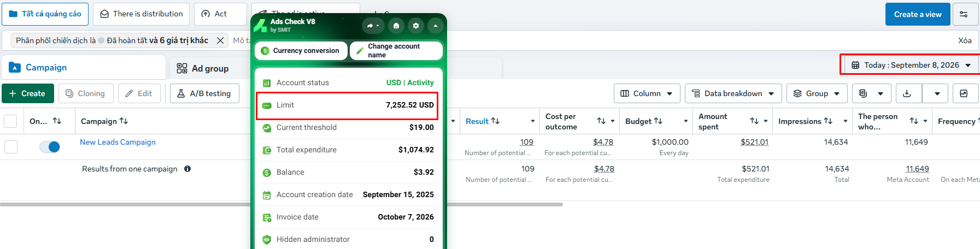Open the home icon in Ads Check V8 header

[x=396, y=26]
